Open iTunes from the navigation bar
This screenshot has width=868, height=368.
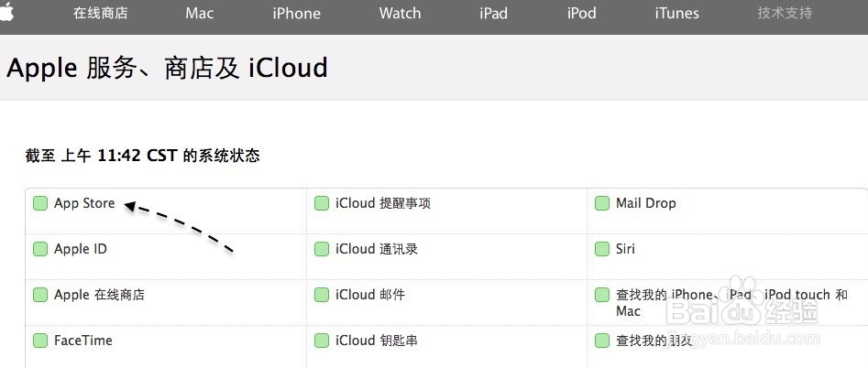click(x=677, y=13)
